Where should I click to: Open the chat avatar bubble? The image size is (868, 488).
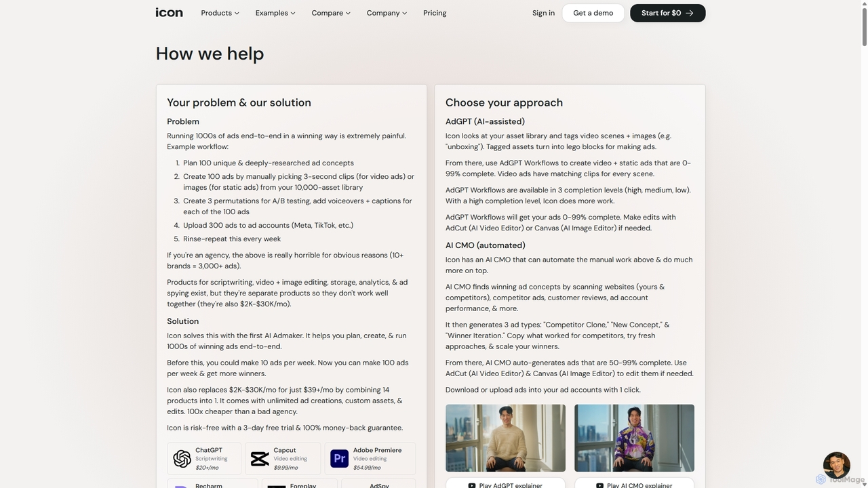(836, 466)
